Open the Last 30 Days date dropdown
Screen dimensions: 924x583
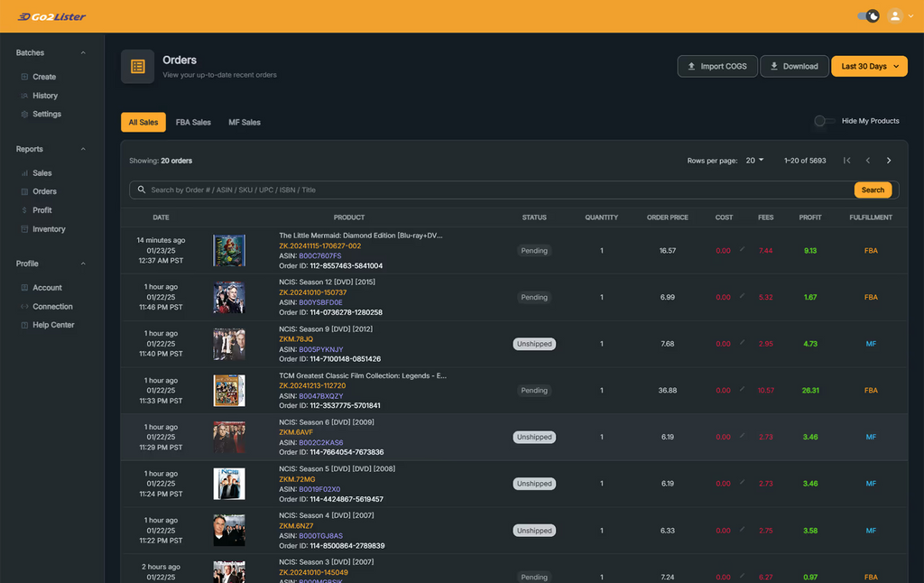pyautogui.click(x=869, y=66)
